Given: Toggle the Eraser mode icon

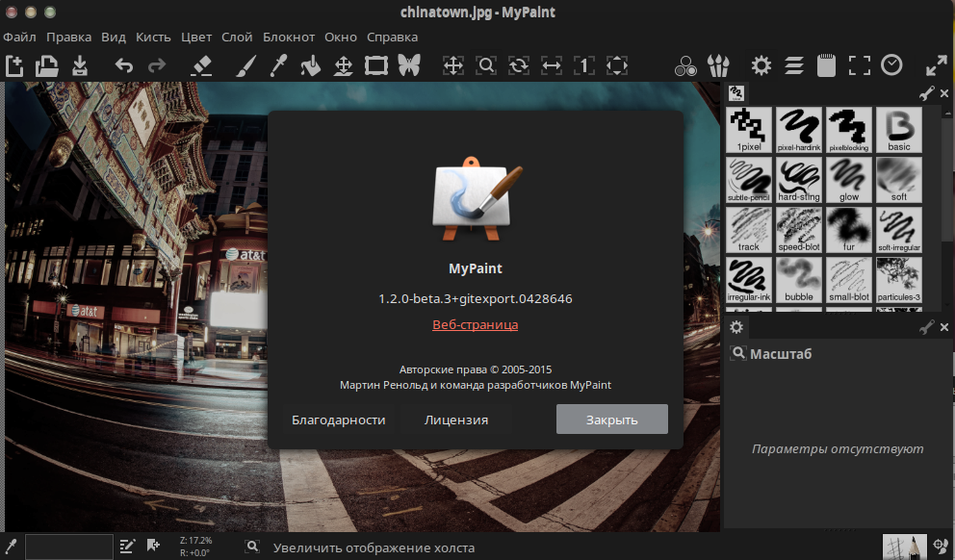Looking at the screenshot, I should [x=201, y=65].
